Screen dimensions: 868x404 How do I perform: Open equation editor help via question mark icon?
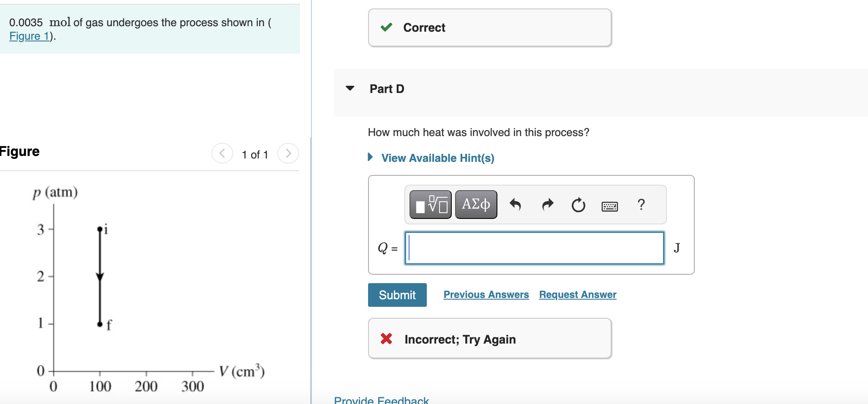tap(641, 205)
